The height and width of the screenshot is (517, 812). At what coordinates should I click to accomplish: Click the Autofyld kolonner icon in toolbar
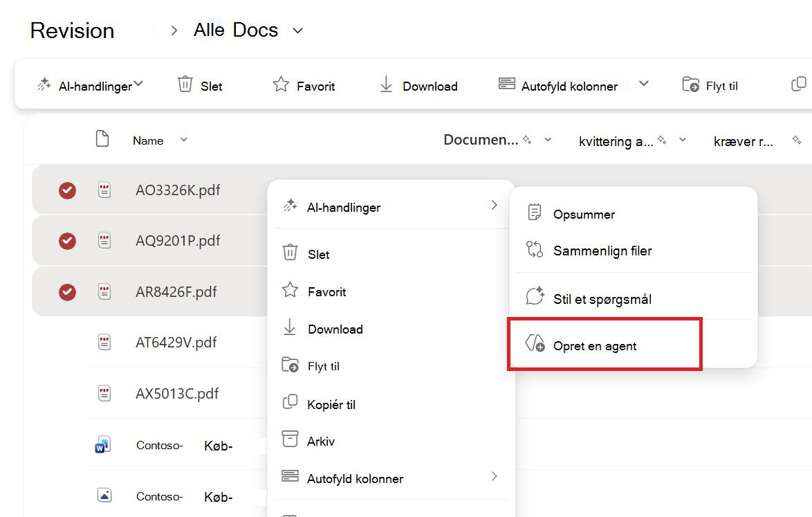(506, 84)
